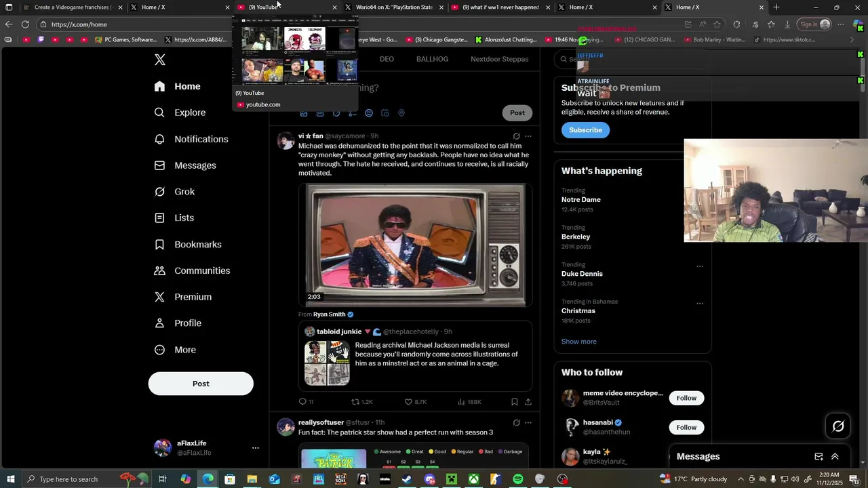Open the PC Games, Software bookmark
The width and height of the screenshot is (868, 488).
point(126,40)
